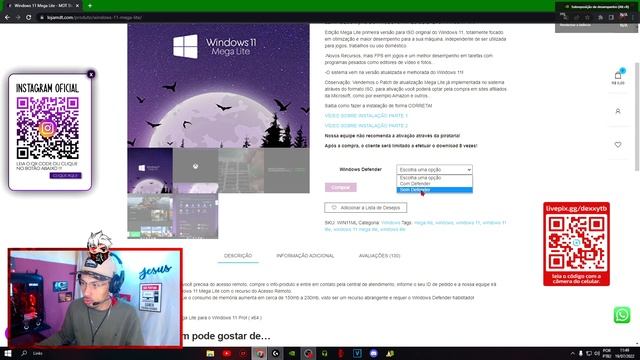Open the browser extensions puzzle icon
This screenshot has width=640, height=360.
point(600,18)
